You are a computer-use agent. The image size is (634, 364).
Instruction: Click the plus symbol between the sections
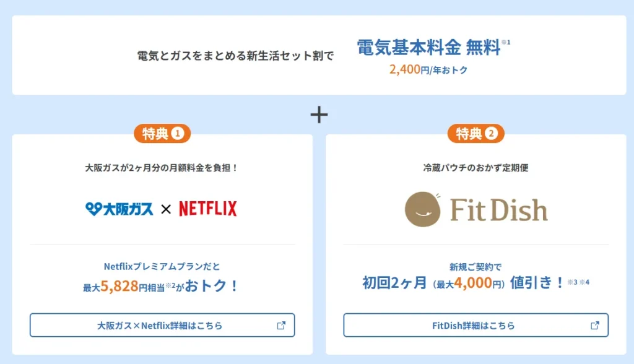pos(319,113)
